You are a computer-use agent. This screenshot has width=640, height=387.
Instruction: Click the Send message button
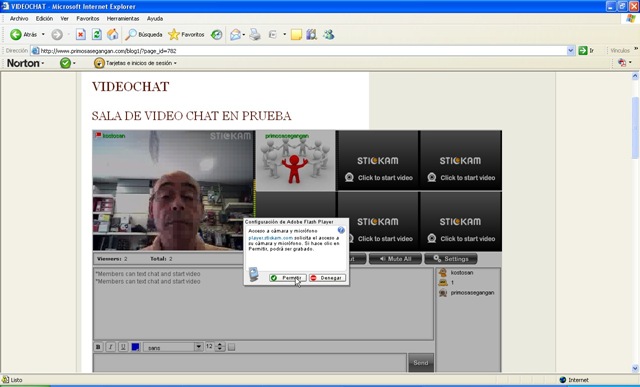click(x=421, y=363)
